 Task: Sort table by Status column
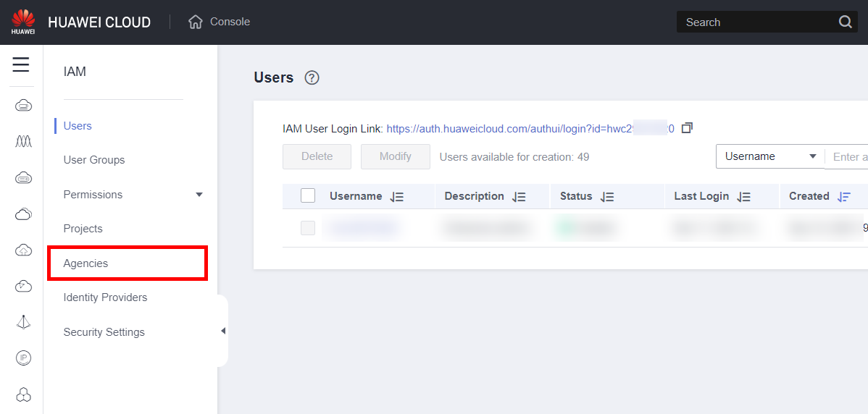[x=607, y=197]
